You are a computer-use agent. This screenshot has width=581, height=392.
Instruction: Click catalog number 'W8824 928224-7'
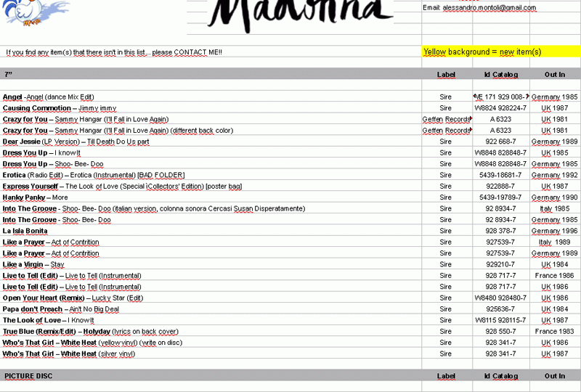500,108
